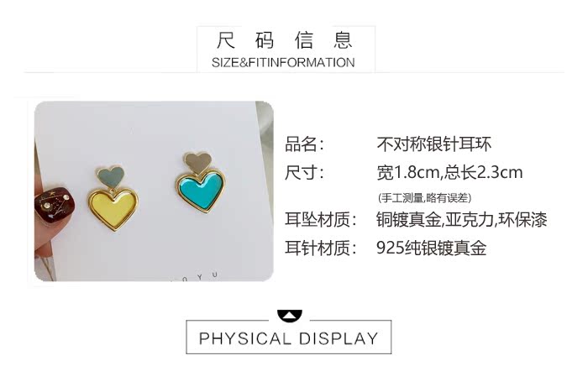The width and height of the screenshot is (588, 366).
Task: Click the small taupe heart stud
Action: [x=197, y=163]
